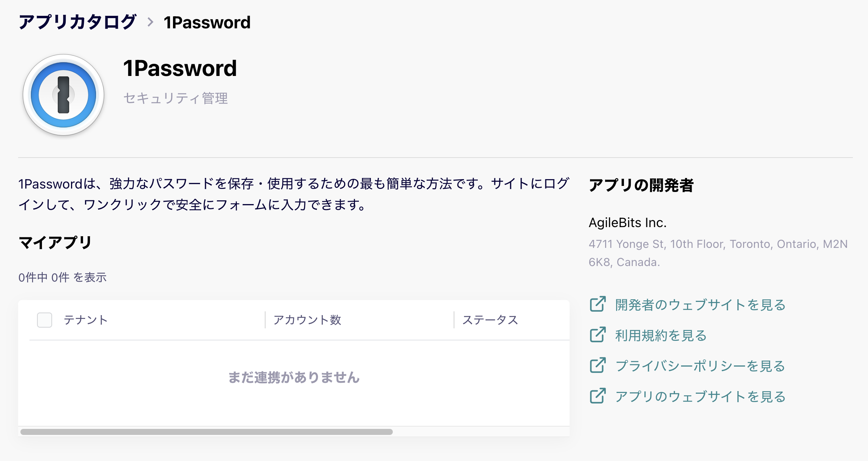The width and height of the screenshot is (868, 461).
Task: Go back to アプリカタログ breadcrumb
Action: (77, 22)
